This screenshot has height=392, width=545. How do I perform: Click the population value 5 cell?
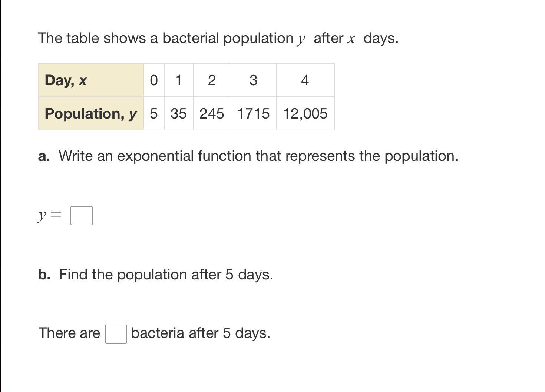tap(154, 113)
